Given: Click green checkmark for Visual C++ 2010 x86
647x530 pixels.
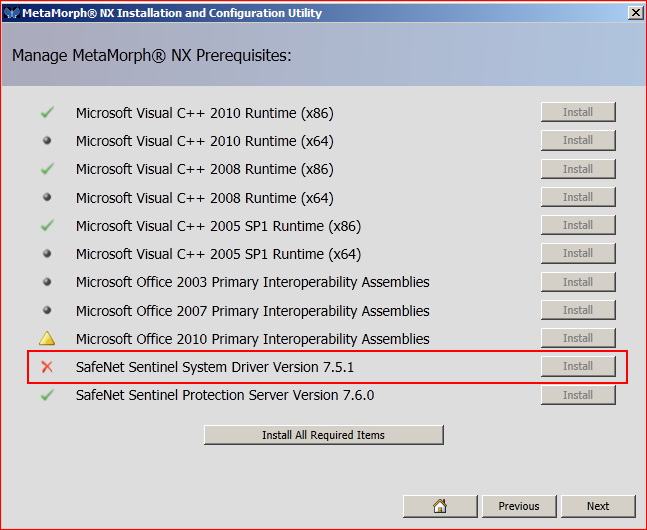Looking at the screenshot, I should point(46,113).
